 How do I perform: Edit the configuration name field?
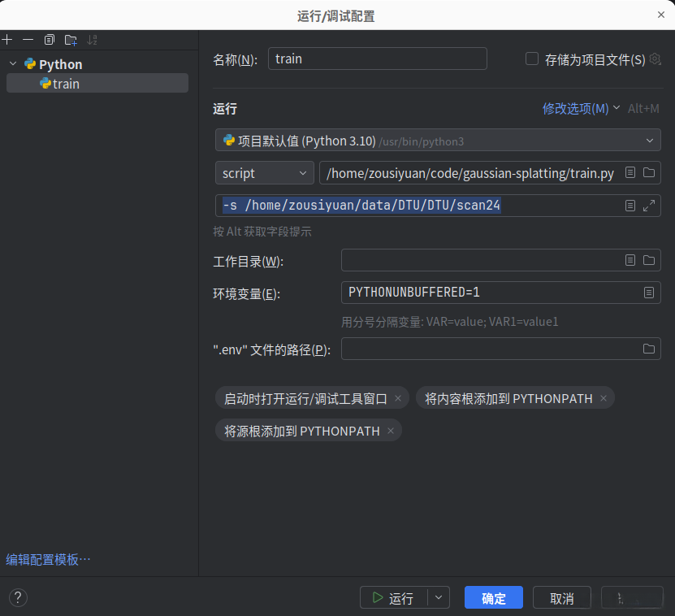pyautogui.click(x=377, y=59)
